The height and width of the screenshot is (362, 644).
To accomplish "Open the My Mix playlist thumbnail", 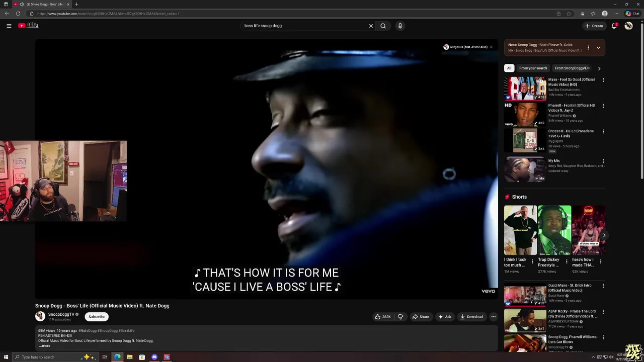I will point(525,169).
